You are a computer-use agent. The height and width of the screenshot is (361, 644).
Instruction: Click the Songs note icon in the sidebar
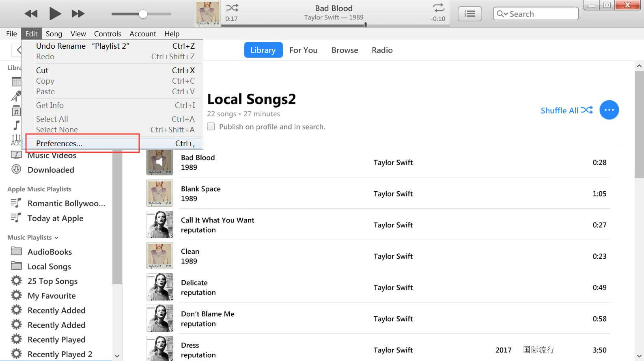tap(16, 125)
